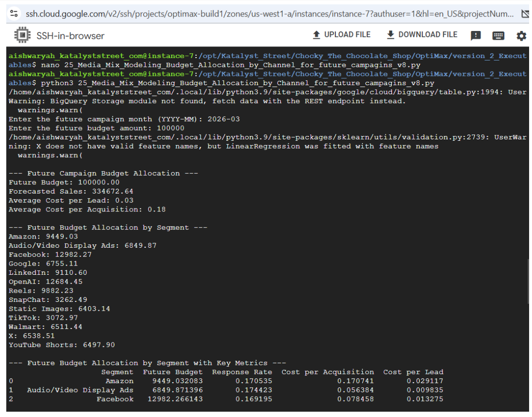Image resolution: width=532 pixels, height=417 pixels.
Task: Click the 'Response Rate' column header
Action: pyautogui.click(x=242, y=372)
